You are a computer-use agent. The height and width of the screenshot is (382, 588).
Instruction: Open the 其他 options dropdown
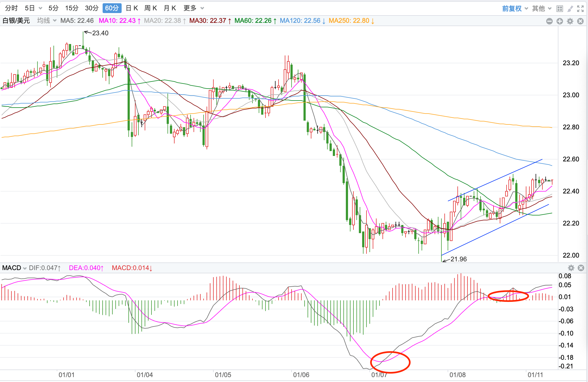[x=542, y=9]
